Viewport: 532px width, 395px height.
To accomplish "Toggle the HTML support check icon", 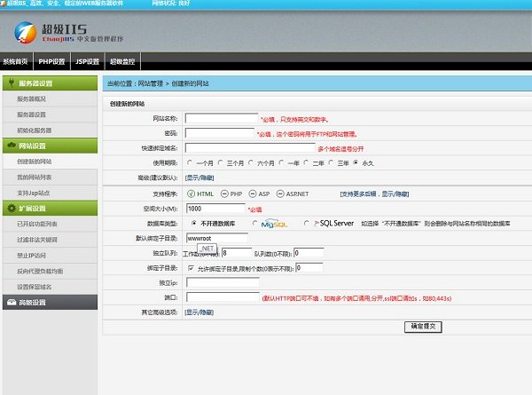I will pyautogui.click(x=191, y=194).
